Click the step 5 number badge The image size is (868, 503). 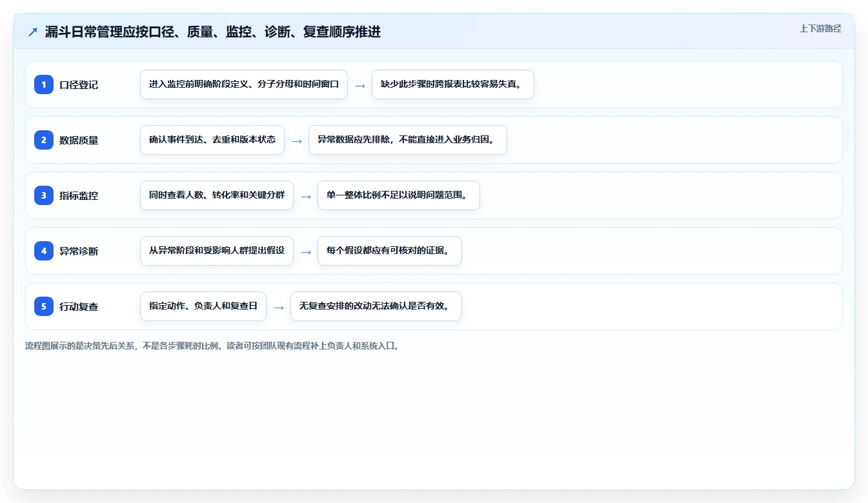click(x=44, y=306)
